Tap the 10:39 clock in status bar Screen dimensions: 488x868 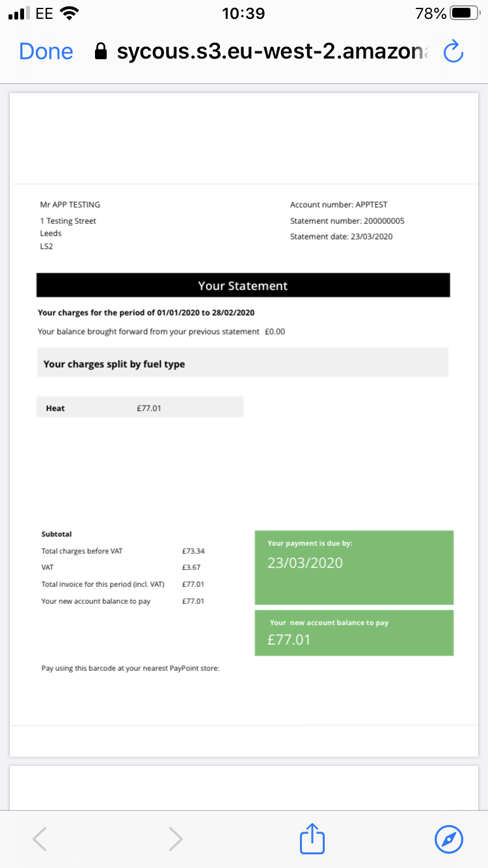tap(243, 14)
